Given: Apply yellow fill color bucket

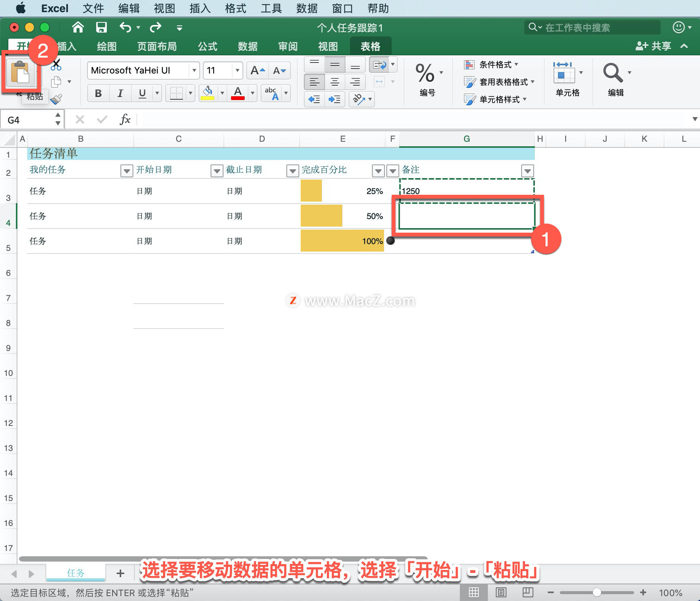Looking at the screenshot, I should pyautogui.click(x=208, y=93).
